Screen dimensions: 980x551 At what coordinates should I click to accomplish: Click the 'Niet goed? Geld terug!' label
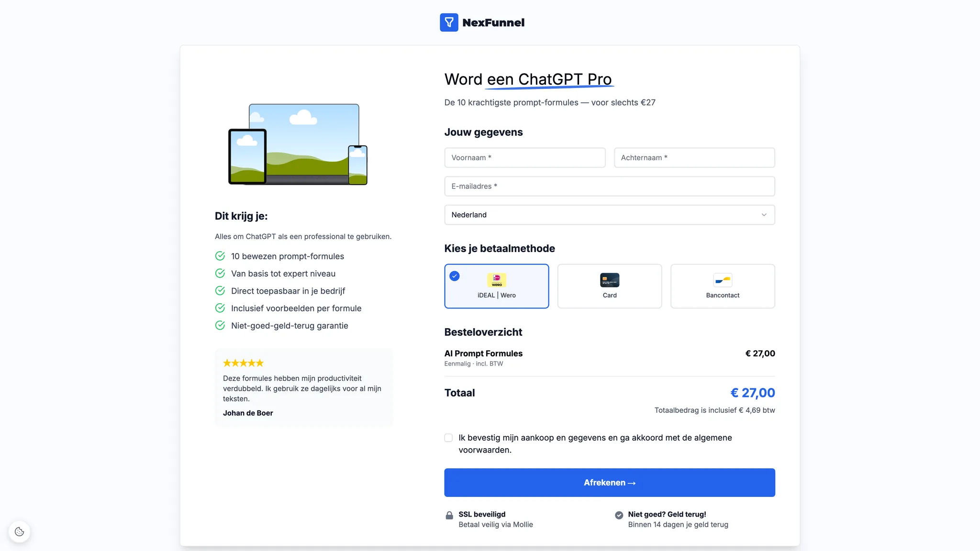pos(667,514)
